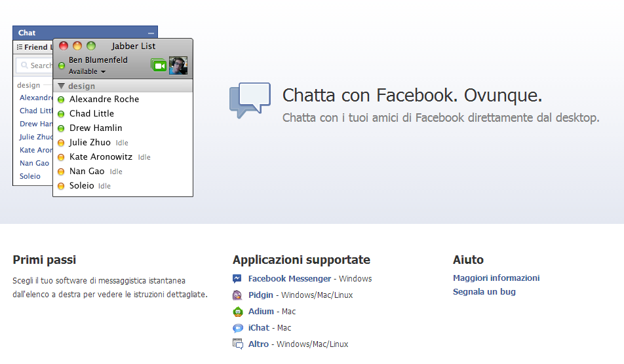Viewport: 624px width, 364px height.
Task: Click the Altro windows icon
Action: [237, 344]
